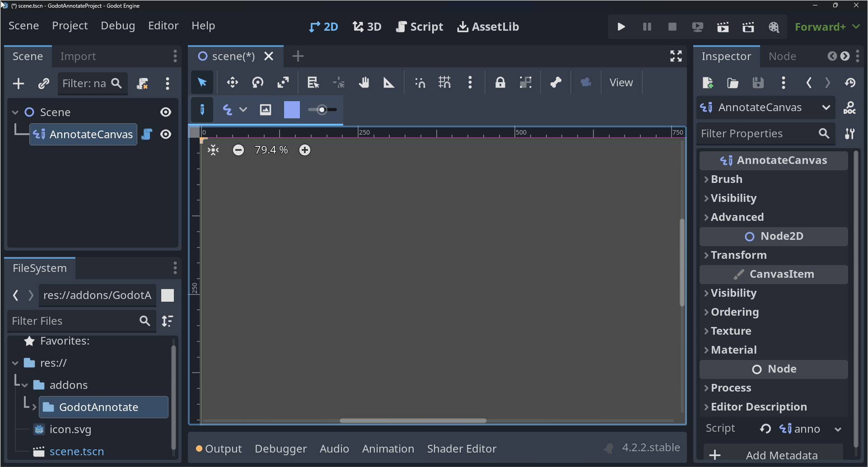The image size is (868, 467).
Task: Open the AssetLib workspace
Action: click(488, 27)
